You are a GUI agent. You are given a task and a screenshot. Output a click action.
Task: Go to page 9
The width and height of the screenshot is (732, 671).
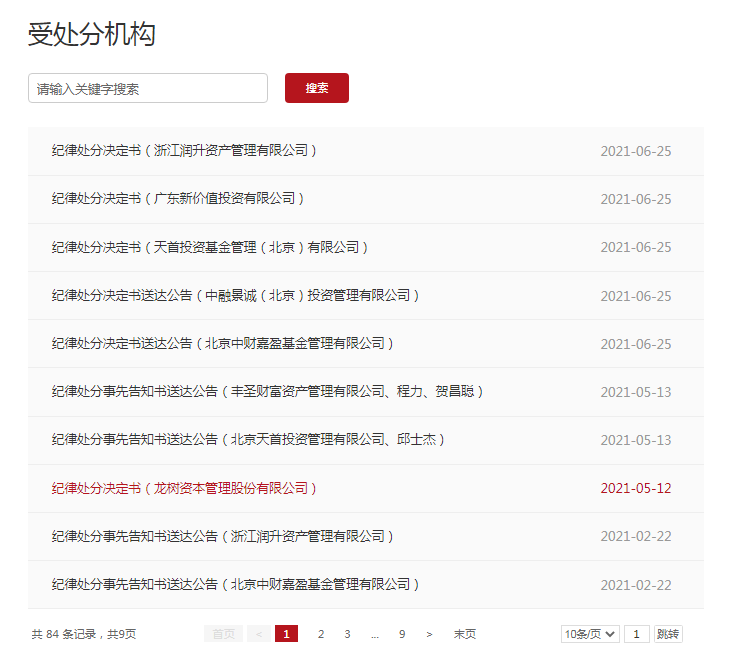pyautogui.click(x=402, y=634)
